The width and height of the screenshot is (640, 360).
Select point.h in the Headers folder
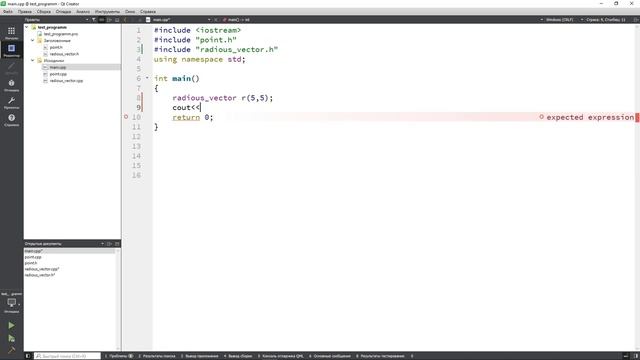56,47
